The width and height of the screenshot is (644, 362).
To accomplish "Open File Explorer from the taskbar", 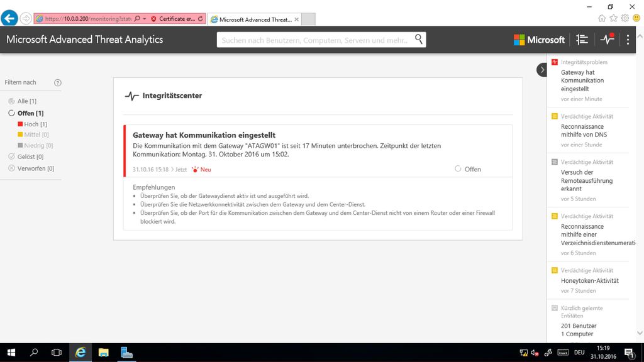I will click(x=104, y=353).
